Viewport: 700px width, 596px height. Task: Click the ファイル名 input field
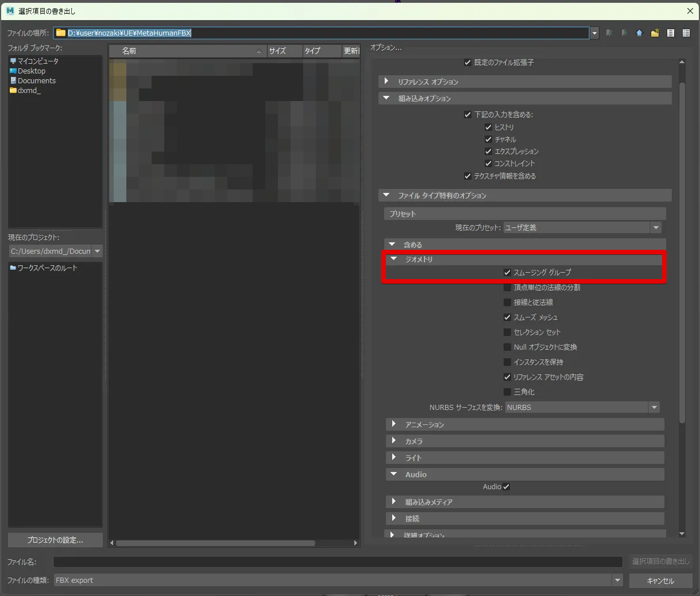[338, 562]
